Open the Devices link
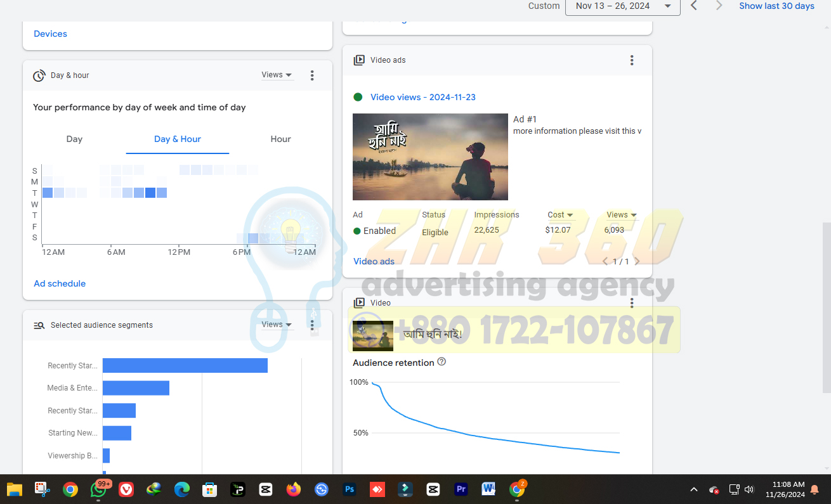 click(50, 34)
